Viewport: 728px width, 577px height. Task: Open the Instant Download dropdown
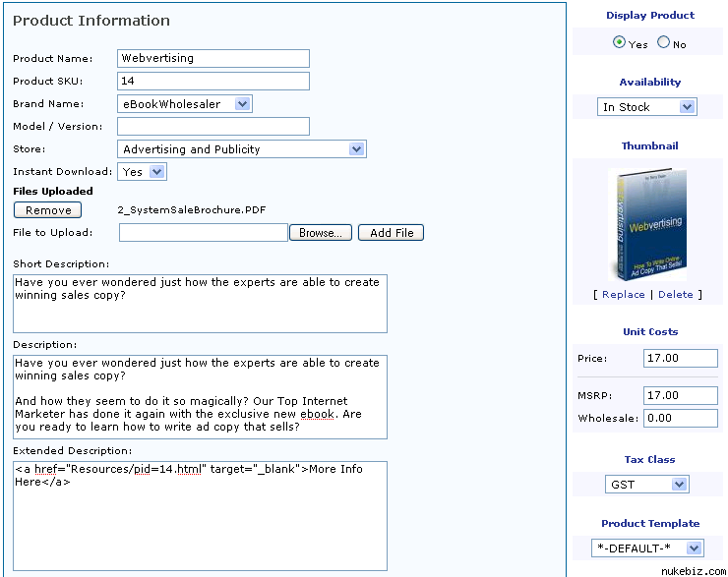pos(142,172)
